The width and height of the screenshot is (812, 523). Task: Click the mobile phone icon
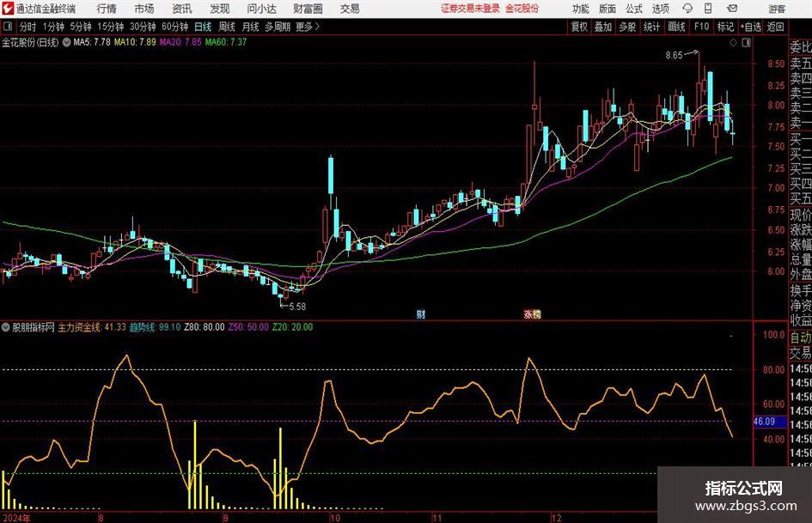(708, 9)
